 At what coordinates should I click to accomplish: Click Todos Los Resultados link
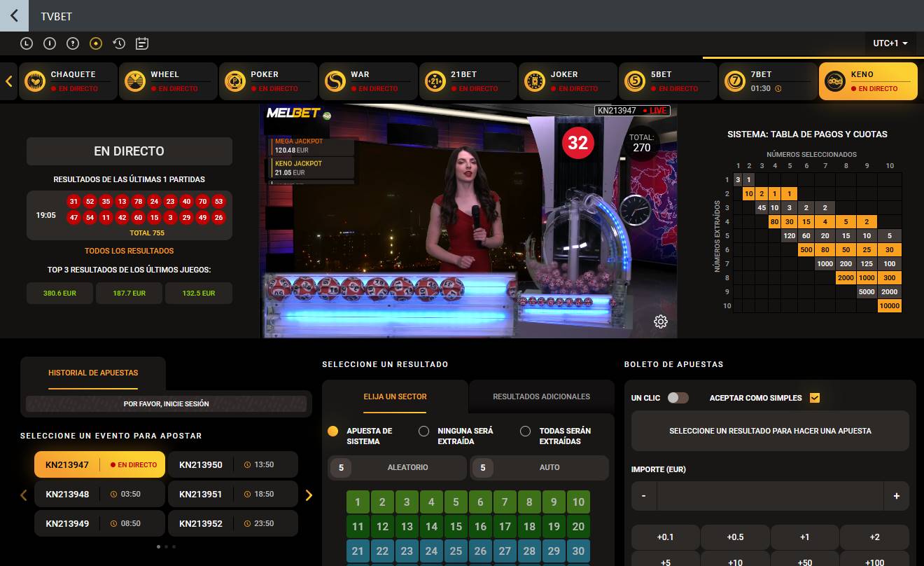129,250
